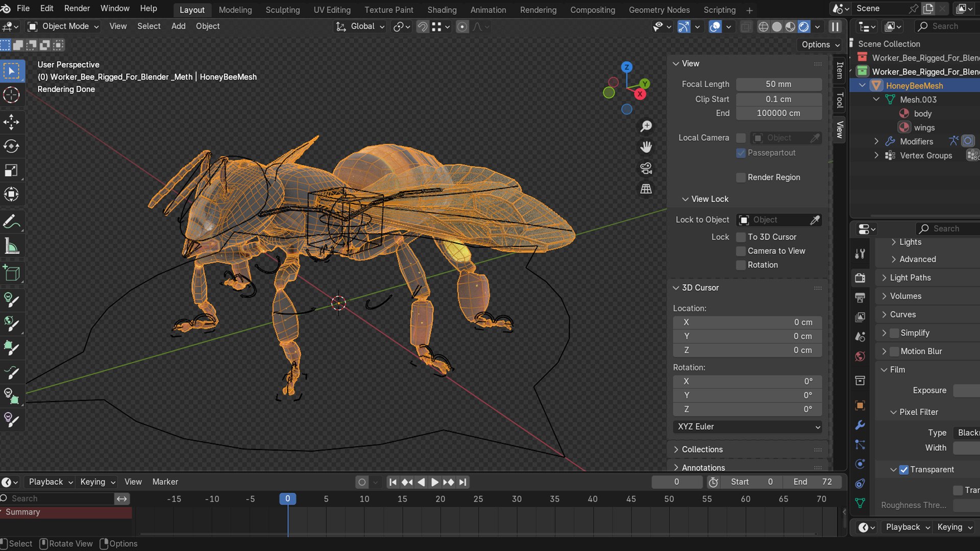Click the eyedropper for Lock to Object

(x=815, y=220)
